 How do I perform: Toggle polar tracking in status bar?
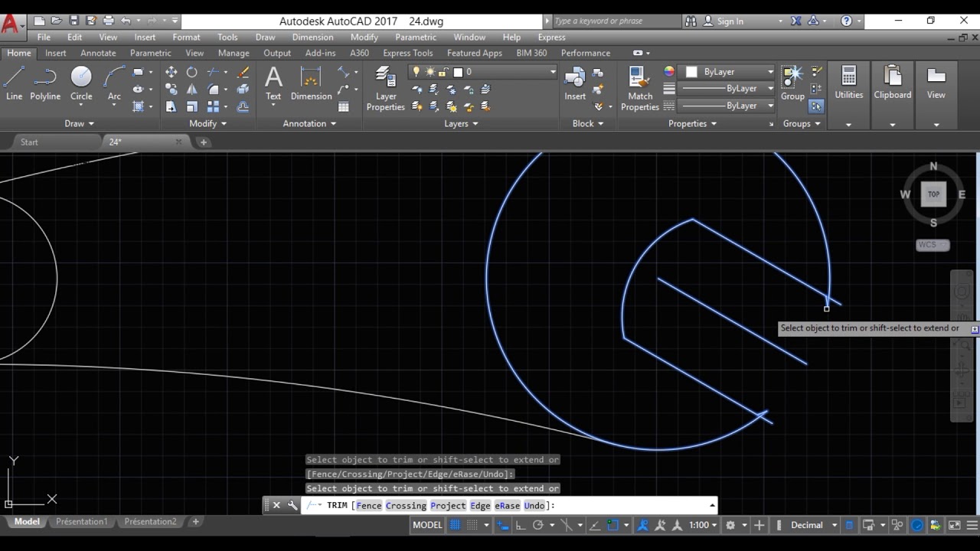(537, 525)
